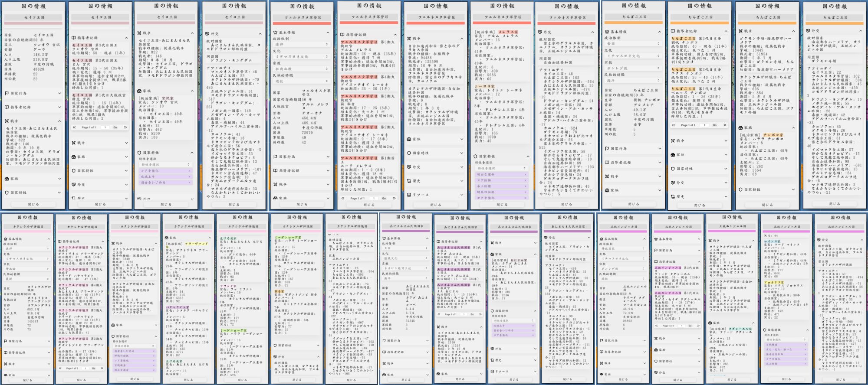Click family icon of expanded 家族 in セイコ王国
The image size is (868, 385).
click(139, 91)
